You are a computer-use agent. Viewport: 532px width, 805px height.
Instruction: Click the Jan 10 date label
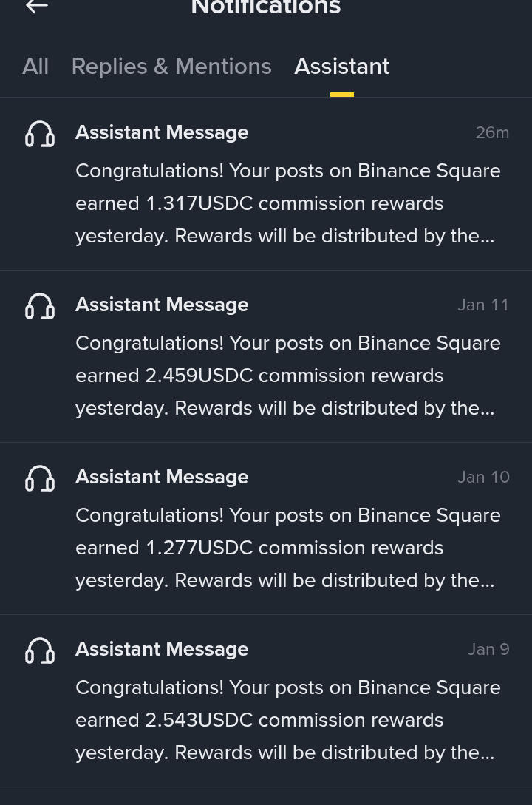(x=483, y=477)
